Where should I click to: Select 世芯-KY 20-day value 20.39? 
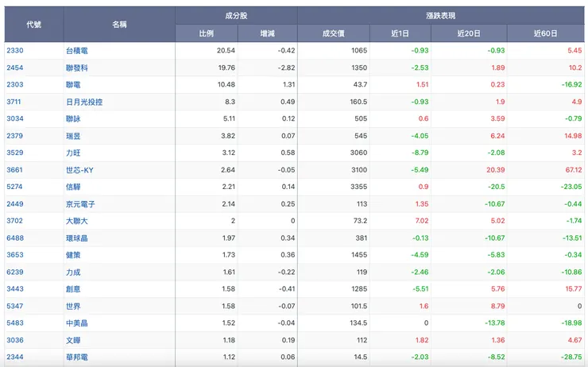(495, 170)
